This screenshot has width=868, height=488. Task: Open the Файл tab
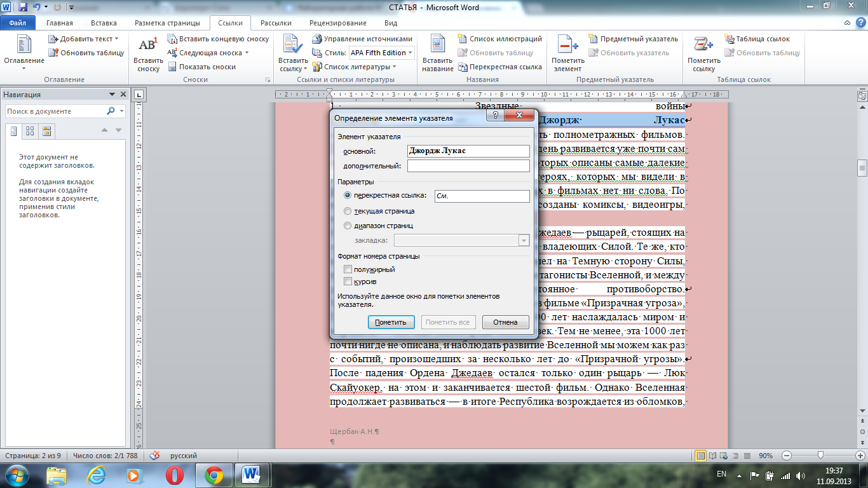17,23
